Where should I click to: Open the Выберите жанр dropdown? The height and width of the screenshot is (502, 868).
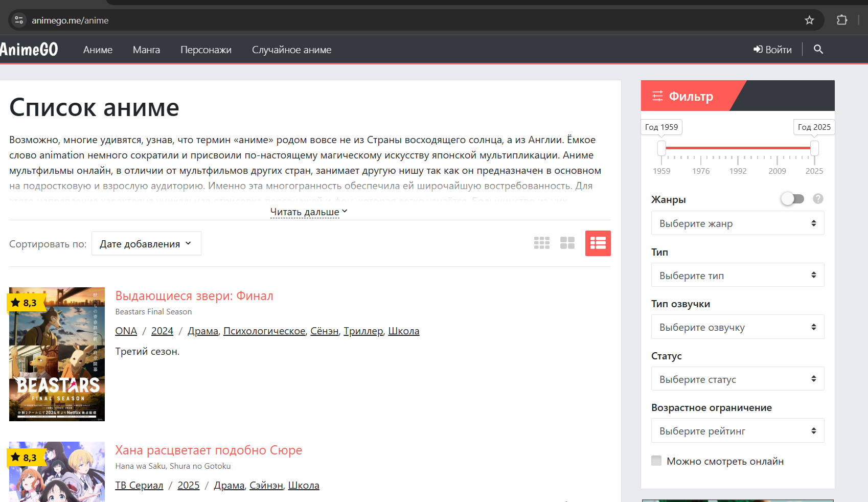tap(738, 223)
